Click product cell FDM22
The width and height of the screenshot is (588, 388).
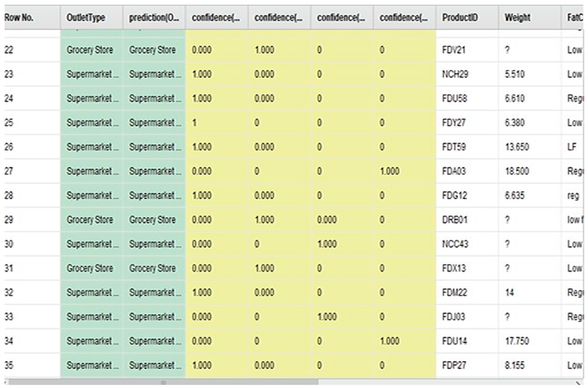(x=455, y=293)
